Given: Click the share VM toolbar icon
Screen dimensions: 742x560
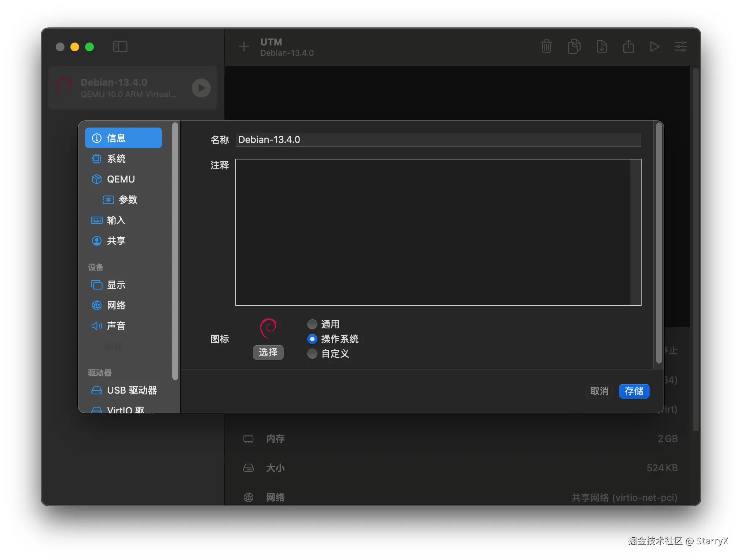Looking at the screenshot, I should point(628,47).
